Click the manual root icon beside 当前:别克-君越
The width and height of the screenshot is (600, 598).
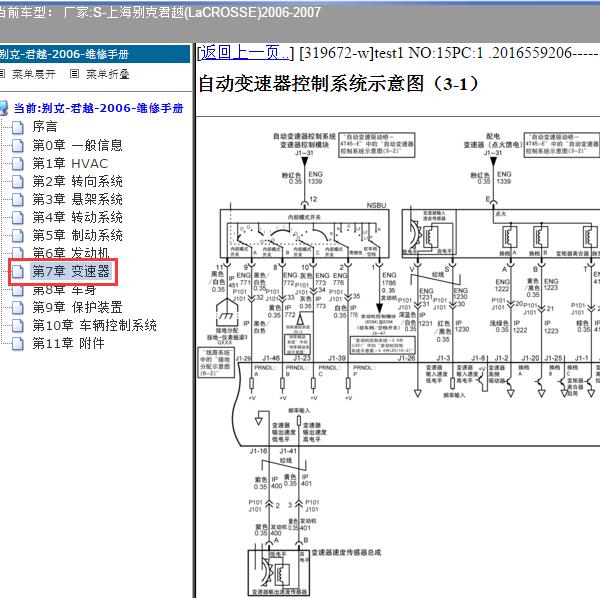point(4,108)
